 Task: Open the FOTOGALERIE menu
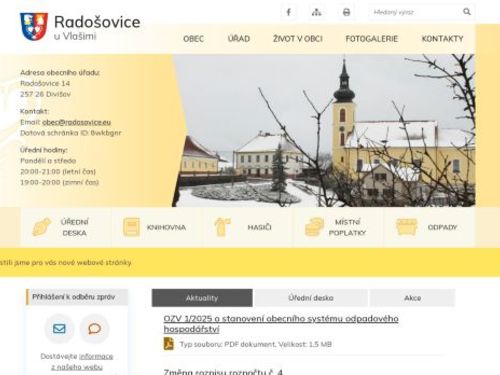[x=372, y=39]
